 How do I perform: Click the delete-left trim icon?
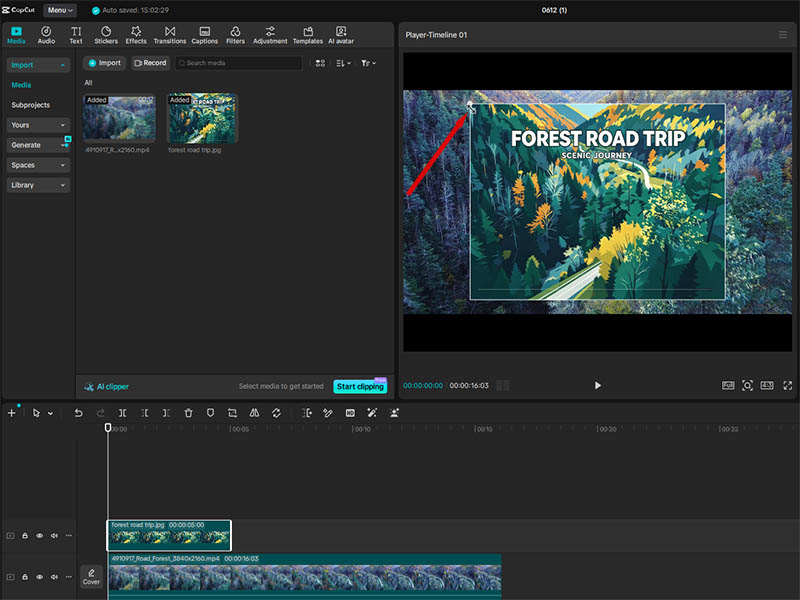(x=145, y=413)
